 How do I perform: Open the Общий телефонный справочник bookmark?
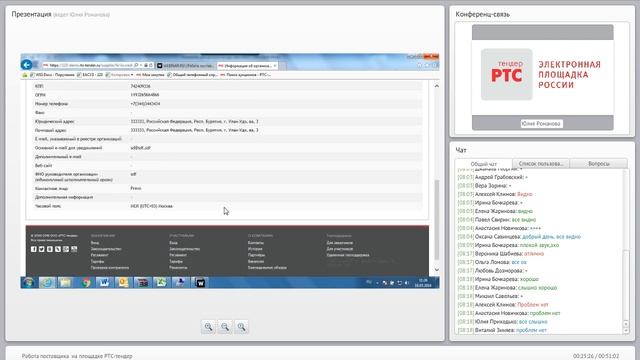point(192,75)
